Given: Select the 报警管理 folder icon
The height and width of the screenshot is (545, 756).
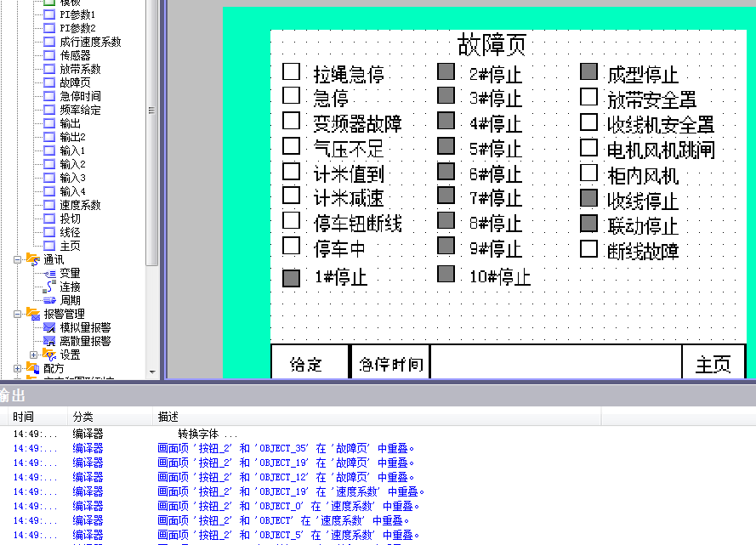Looking at the screenshot, I should [33, 314].
